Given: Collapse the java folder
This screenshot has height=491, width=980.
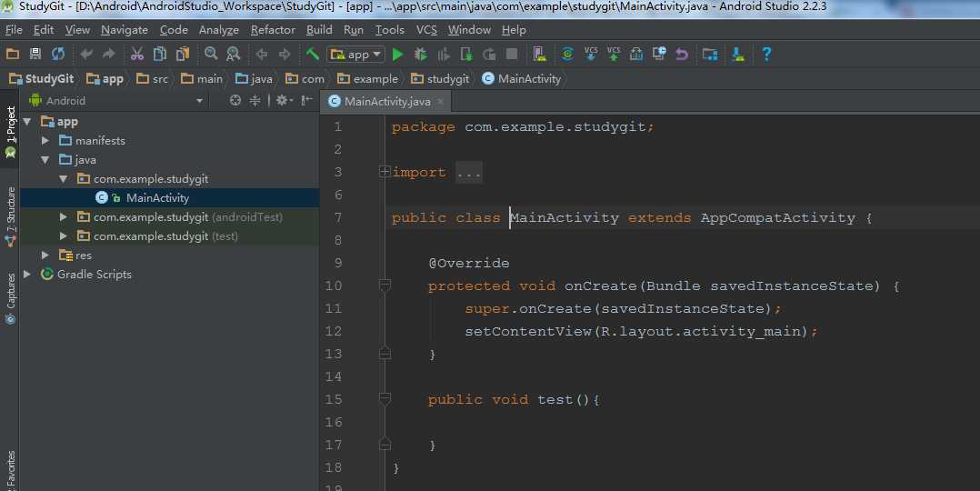Looking at the screenshot, I should pyautogui.click(x=45, y=160).
